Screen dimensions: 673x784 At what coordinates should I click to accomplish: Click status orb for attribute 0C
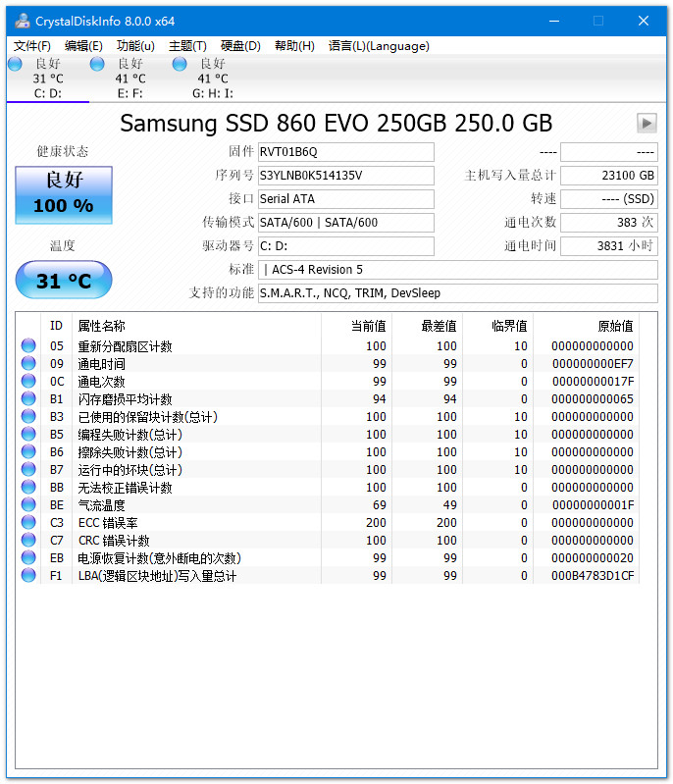[x=28, y=381]
